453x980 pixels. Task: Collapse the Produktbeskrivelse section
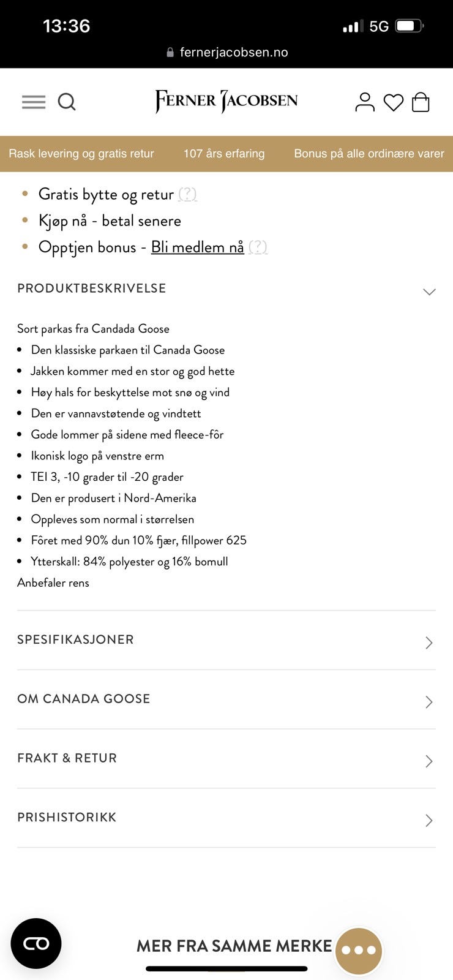pos(429,292)
